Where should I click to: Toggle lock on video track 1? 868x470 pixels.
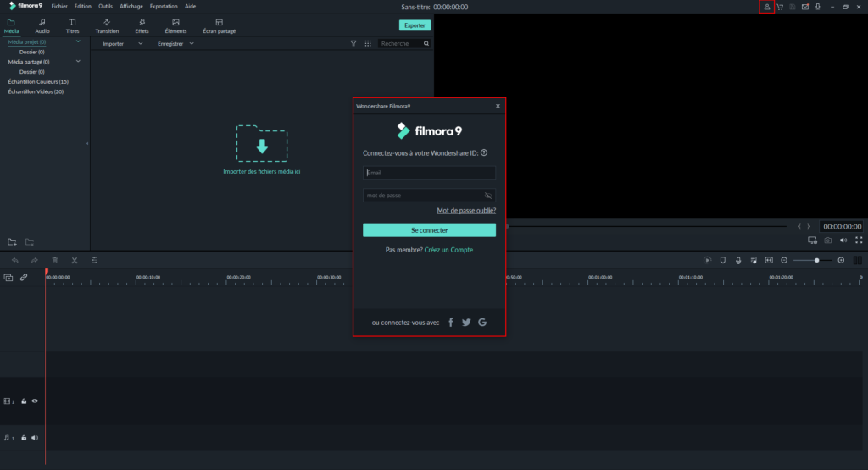[24, 401]
